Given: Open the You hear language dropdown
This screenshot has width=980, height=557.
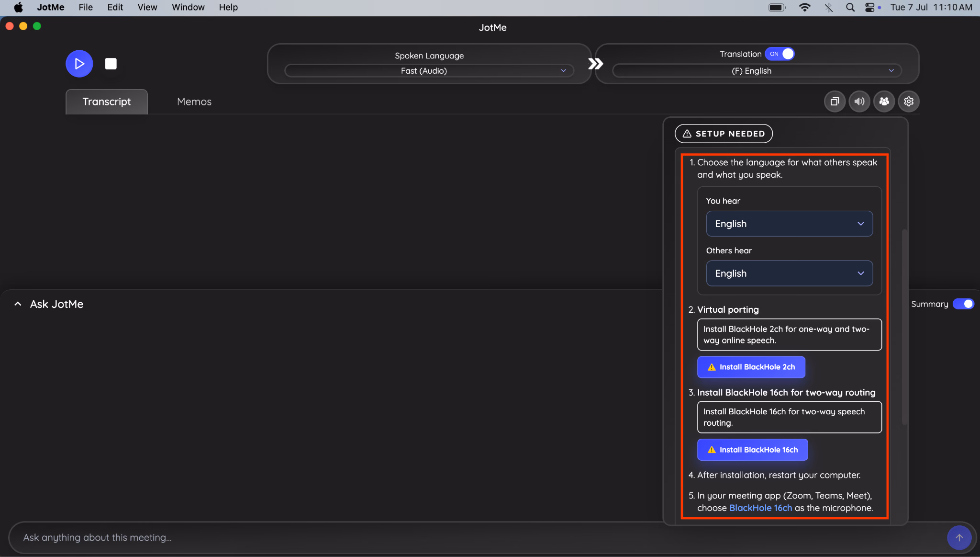Looking at the screenshot, I should pyautogui.click(x=789, y=224).
